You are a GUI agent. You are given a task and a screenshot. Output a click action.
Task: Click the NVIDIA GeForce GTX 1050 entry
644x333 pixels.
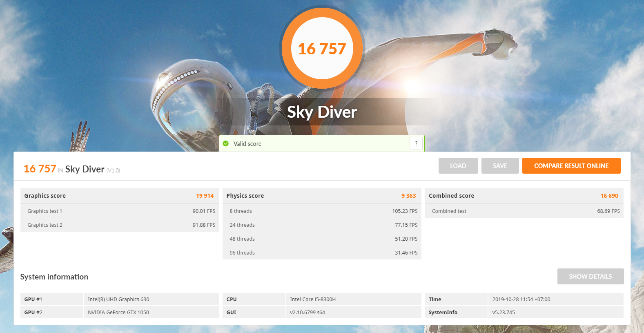(118, 313)
